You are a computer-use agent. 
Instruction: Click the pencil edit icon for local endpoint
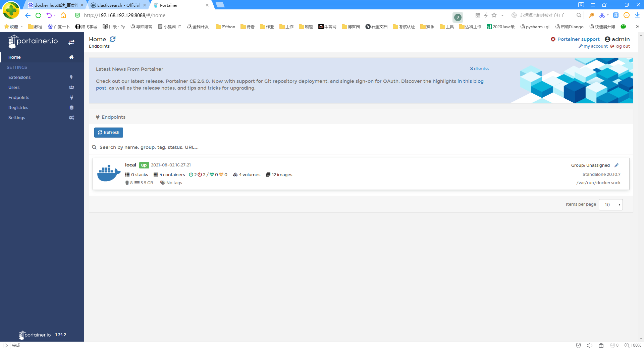point(616,165)
